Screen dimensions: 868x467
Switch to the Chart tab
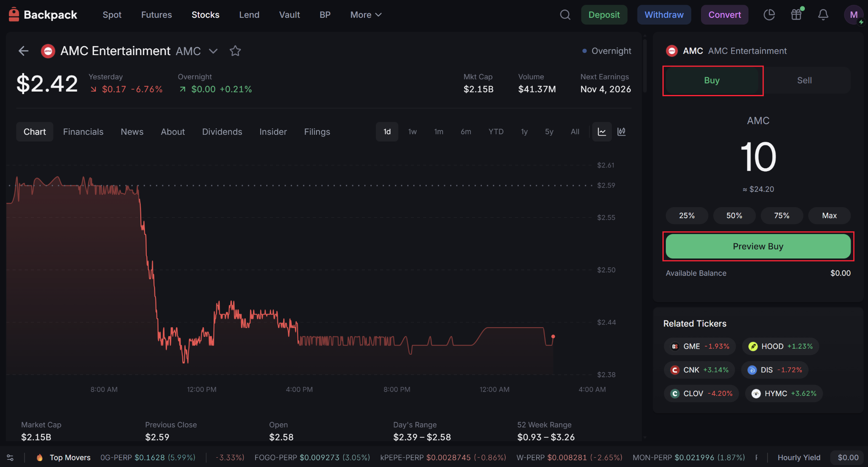click(x=35, y=132)
